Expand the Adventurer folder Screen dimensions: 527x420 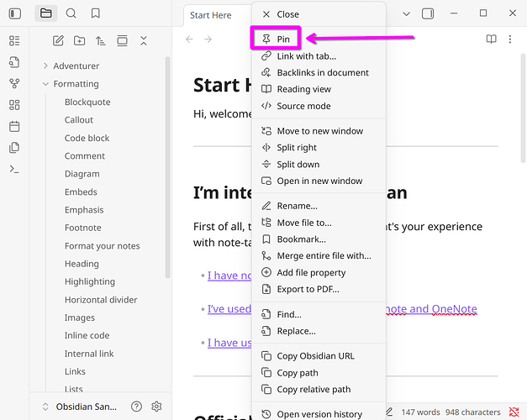tap(45, 66)
